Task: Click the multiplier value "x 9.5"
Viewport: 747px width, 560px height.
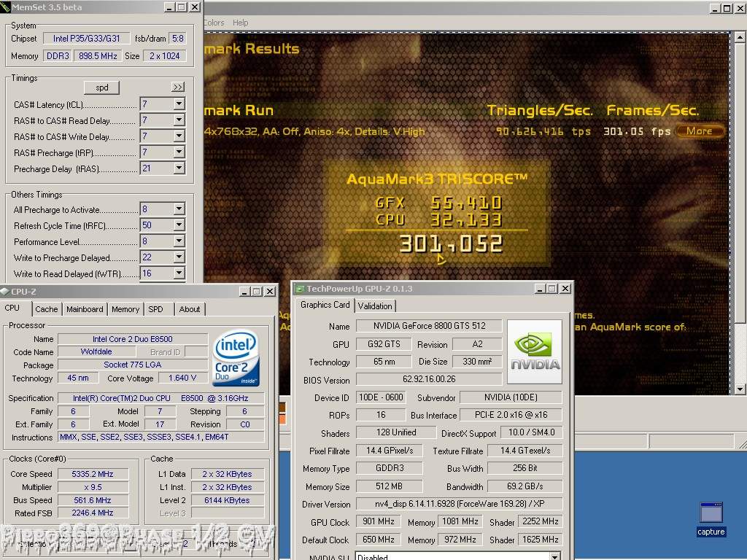Action: pyautogui.click(x=93, y=487)
